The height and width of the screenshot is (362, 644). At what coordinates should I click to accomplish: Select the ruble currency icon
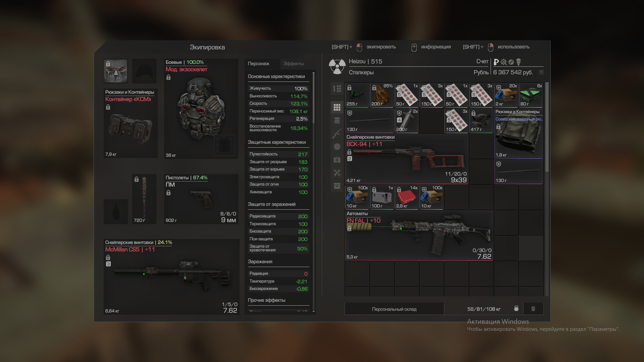click(496, 62)
